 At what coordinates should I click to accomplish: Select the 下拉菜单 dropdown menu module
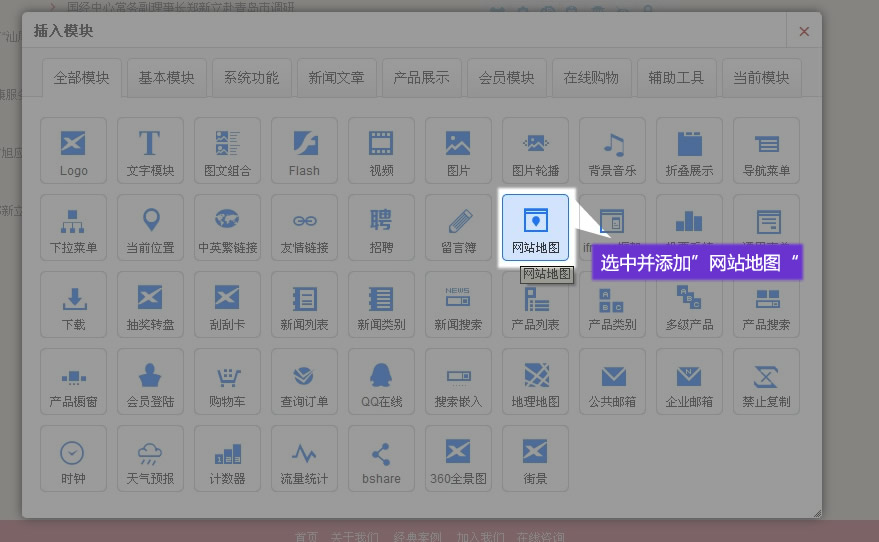pos(74,227)
